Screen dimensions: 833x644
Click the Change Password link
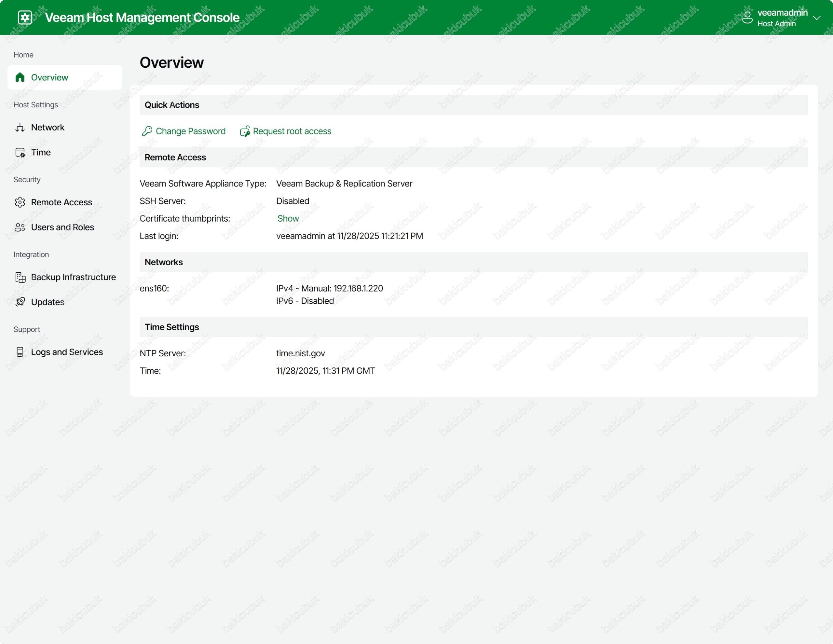(190, 131)
